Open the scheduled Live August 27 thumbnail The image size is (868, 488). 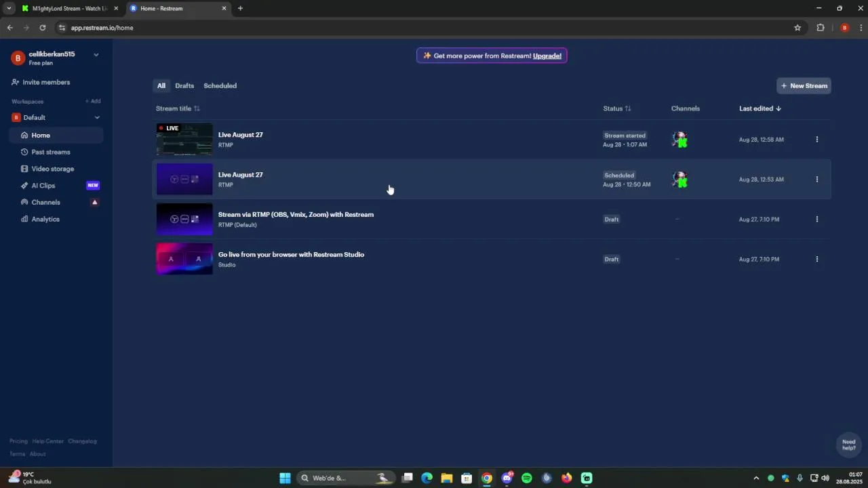(184, 180)
